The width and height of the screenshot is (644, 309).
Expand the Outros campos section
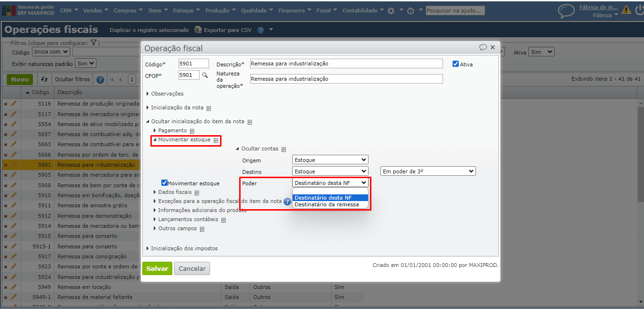click(175, 228)
